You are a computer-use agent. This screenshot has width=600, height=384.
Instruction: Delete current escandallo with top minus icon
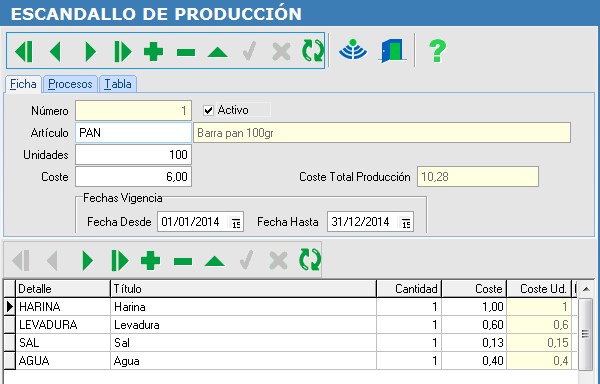pos(186,52)
